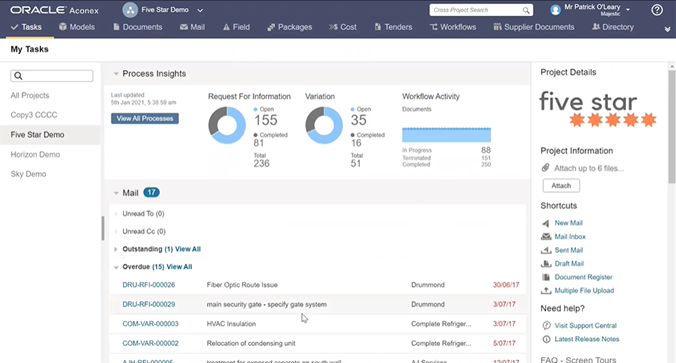Screen dimensions: 676x363
Task: Open the user account dropdown arrow
Action: click(628, 9)
